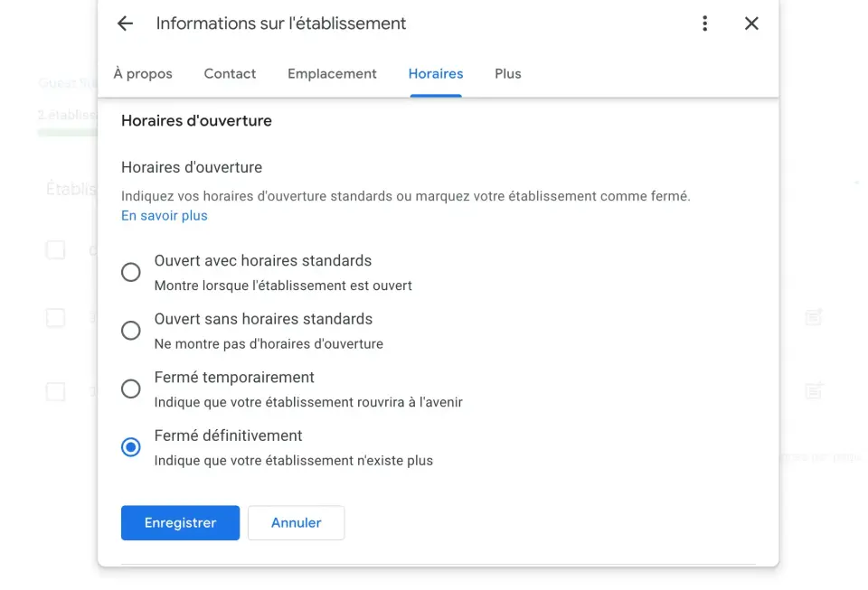
Task: Click the dialog title Informations sur l'établissement
Action: [x=280, y=23]
